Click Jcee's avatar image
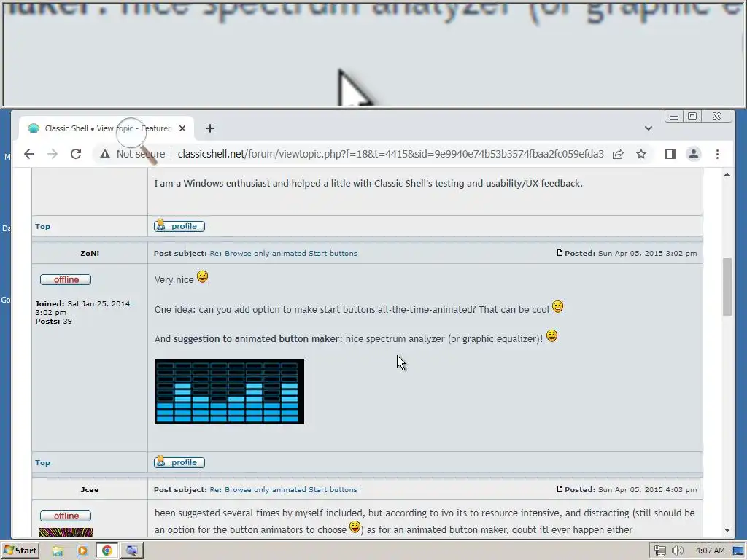The height and width of the screenshot is (560, 747). coord(66,532)
